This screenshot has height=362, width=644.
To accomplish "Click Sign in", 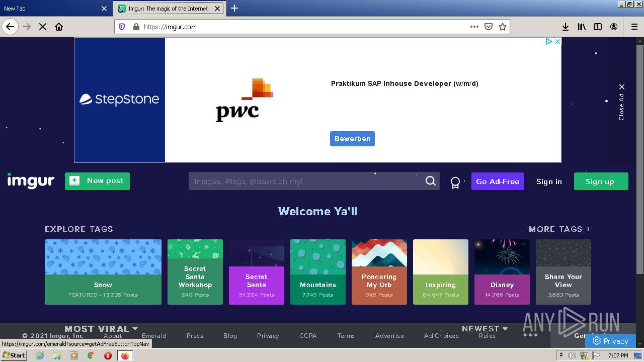I will (x=549, y=182).
